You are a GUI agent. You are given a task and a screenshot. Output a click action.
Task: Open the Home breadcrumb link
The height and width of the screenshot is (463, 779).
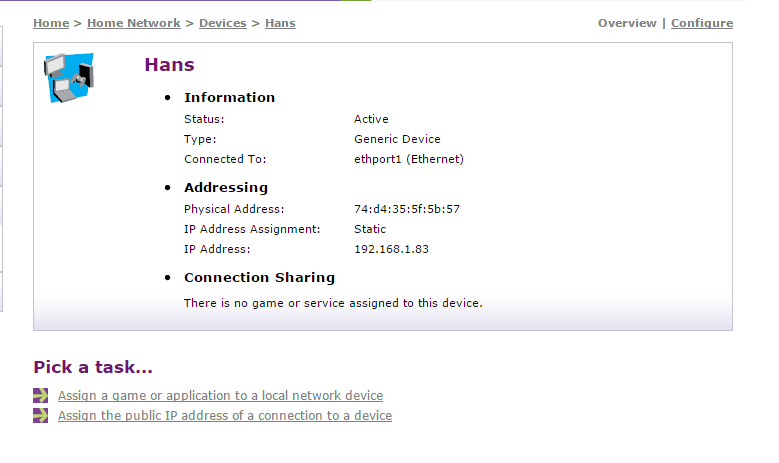tap(51, 23)
